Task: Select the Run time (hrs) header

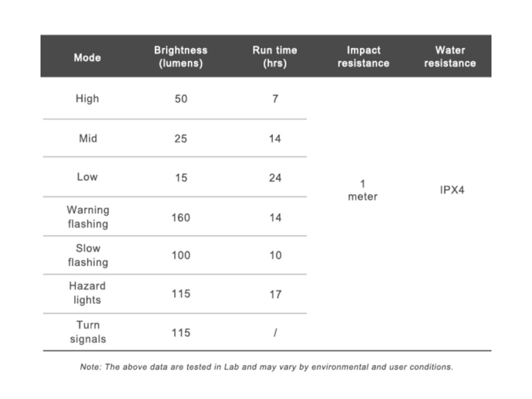Action: tap(275, 57)
